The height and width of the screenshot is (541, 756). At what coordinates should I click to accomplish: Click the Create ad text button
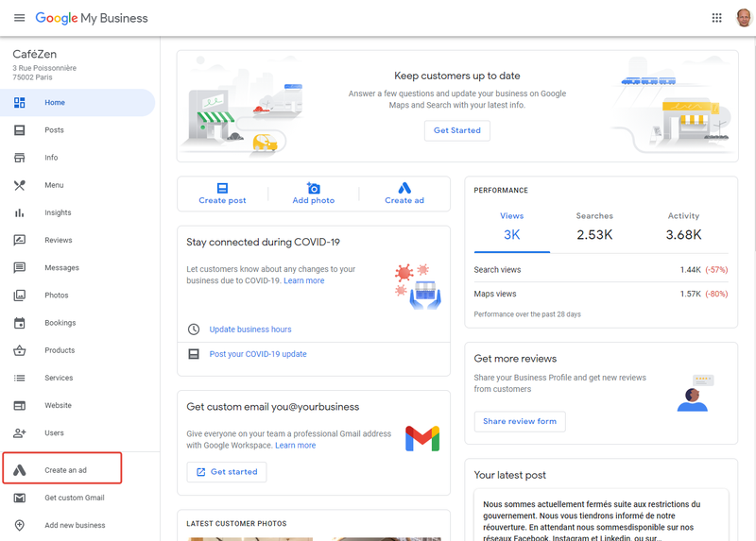pyautogui.click(x=404, y=200)
